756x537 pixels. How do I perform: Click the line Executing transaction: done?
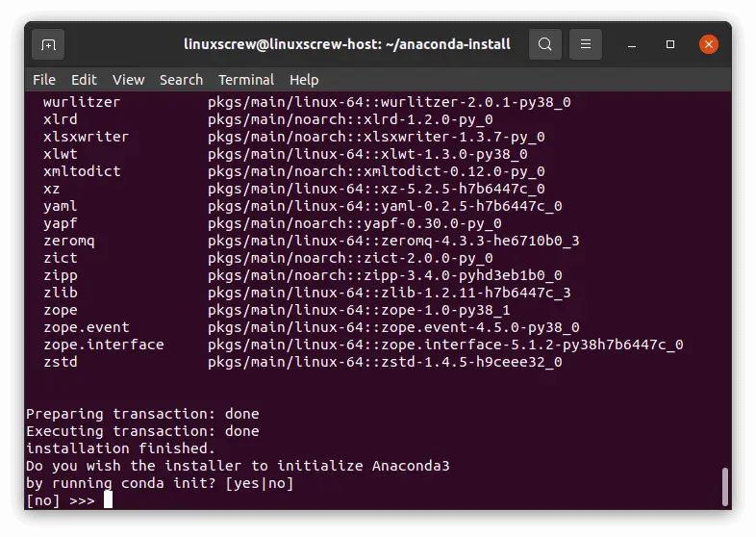point(142,431)
